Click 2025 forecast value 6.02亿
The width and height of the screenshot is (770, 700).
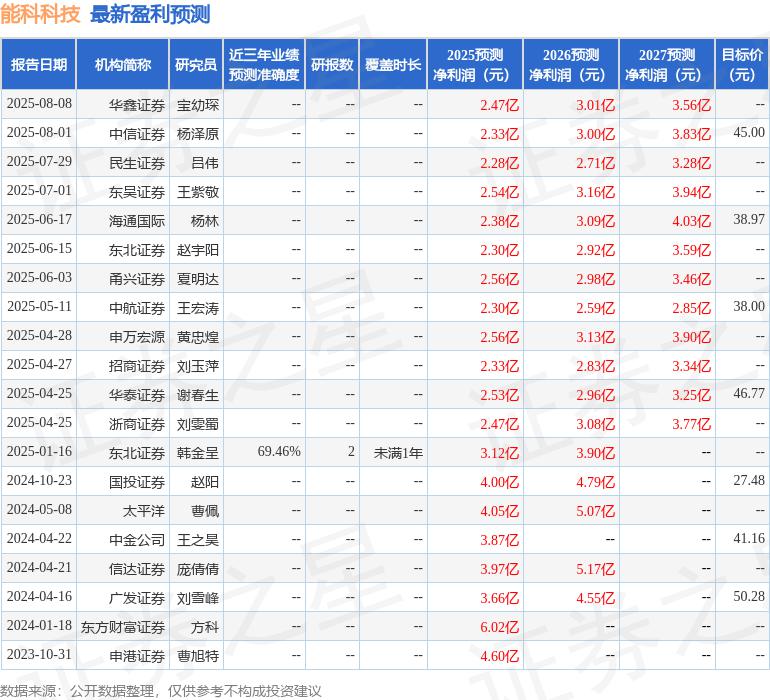click(499, 627)
